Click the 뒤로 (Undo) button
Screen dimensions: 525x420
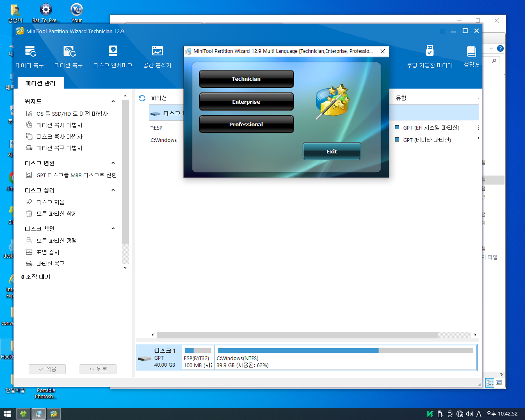[98, 369]
